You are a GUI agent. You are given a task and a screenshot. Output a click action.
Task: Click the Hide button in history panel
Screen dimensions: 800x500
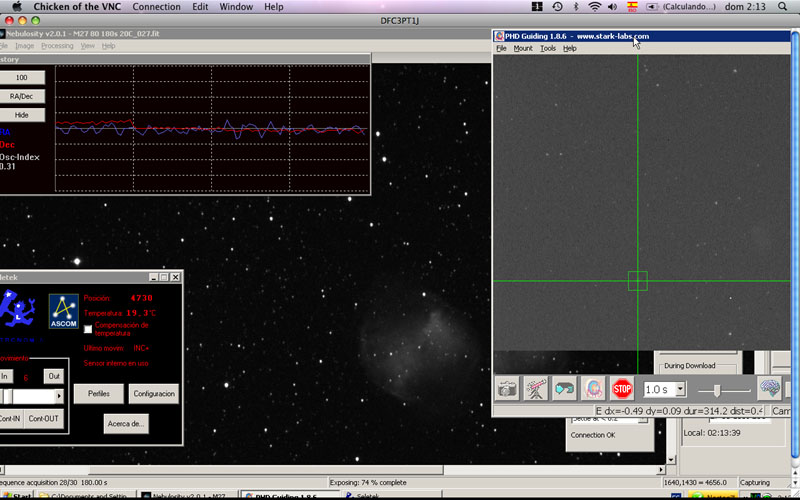(21, 115)
